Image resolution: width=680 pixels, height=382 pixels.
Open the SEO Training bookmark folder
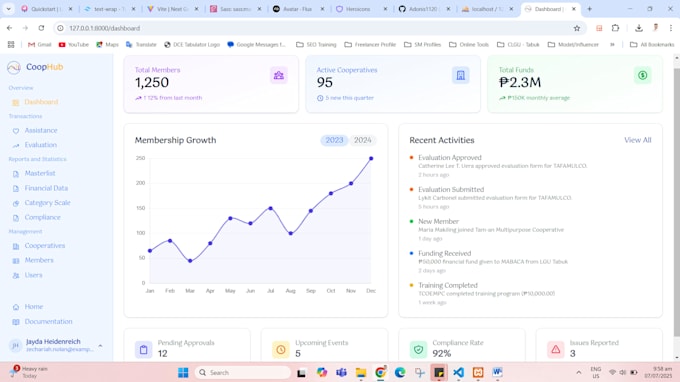click(x=316, y=44)
